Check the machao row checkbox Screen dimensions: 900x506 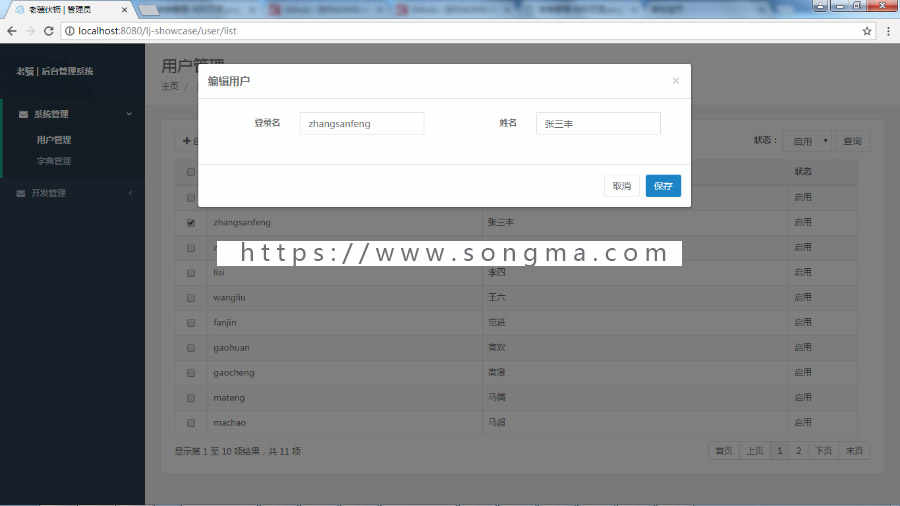tap(191, 423)
